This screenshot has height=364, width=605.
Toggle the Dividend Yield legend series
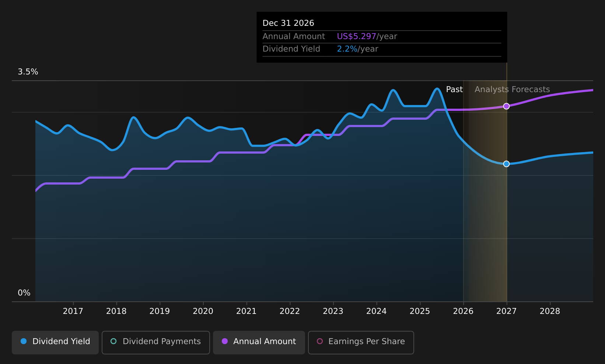[55, 342]
